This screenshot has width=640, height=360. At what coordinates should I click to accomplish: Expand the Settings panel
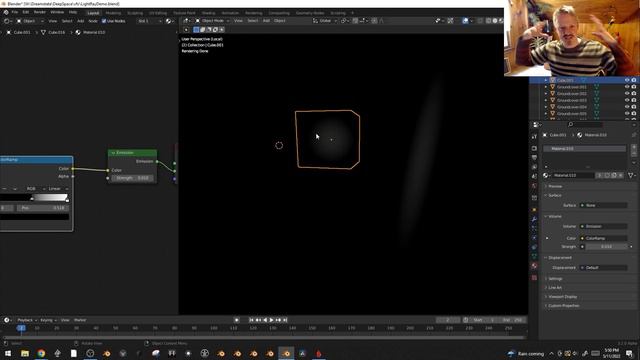coord(555,279)
